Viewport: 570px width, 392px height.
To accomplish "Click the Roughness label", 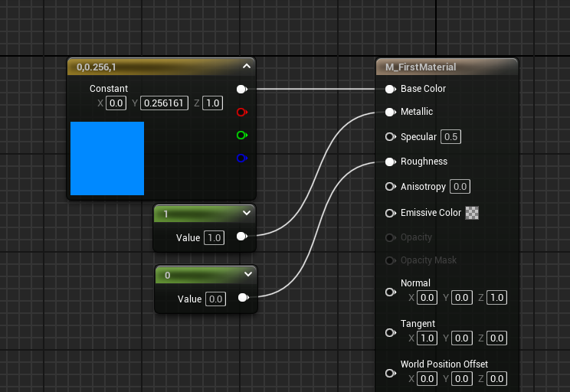I will (424, 162).
